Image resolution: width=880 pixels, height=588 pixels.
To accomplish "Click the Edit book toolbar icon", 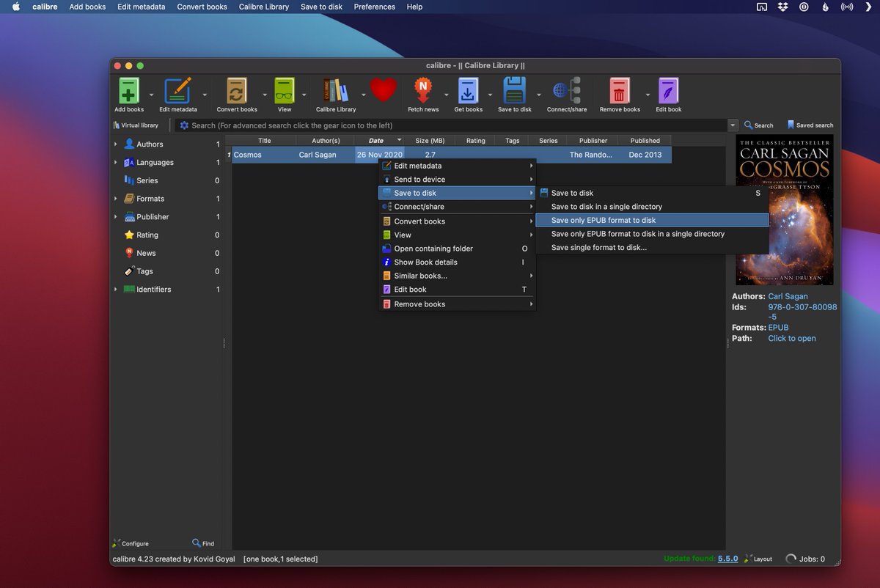I will [x=668, y=91].
